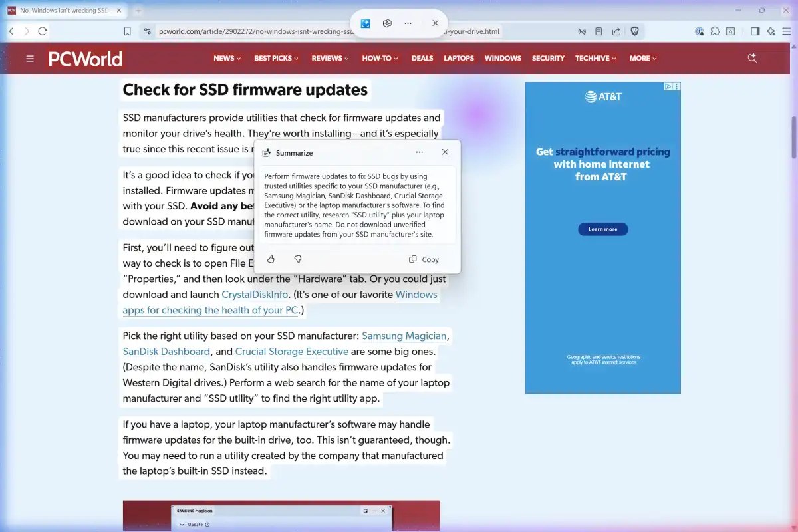Screen dimensions: 798x532
Task: Follow the CrystalDiskInfo link
Action: click(x=257, y=295)
